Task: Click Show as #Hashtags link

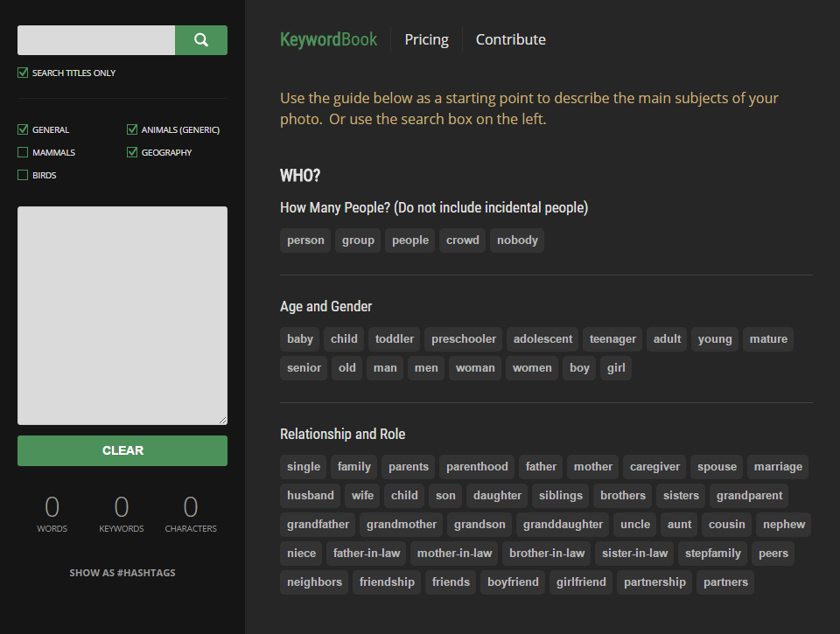Action: click(x=122, y=573)
